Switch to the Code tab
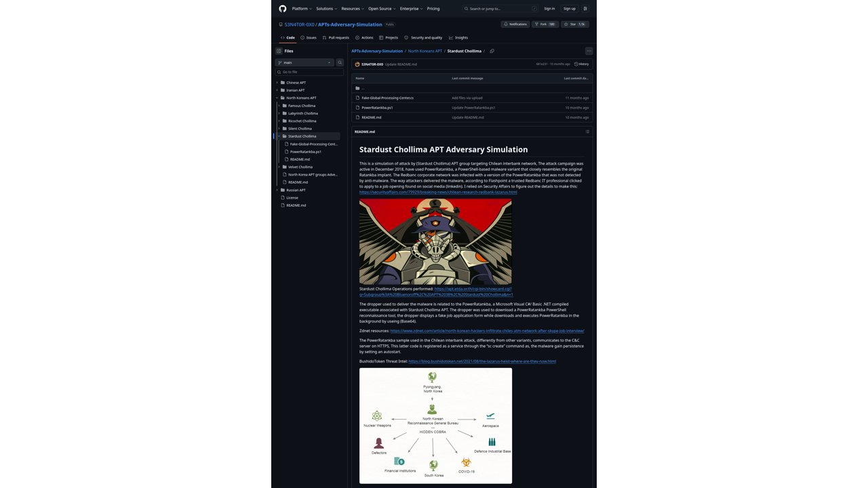 tap(288, 38)
